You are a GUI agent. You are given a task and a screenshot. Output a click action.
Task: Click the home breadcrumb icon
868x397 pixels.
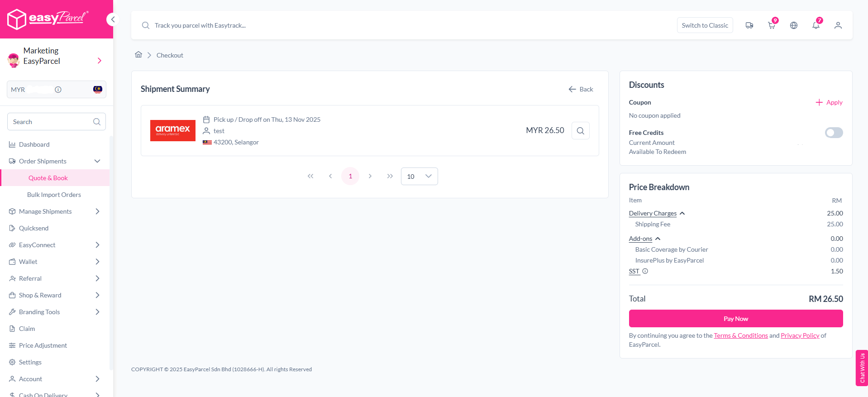(138, 55)
